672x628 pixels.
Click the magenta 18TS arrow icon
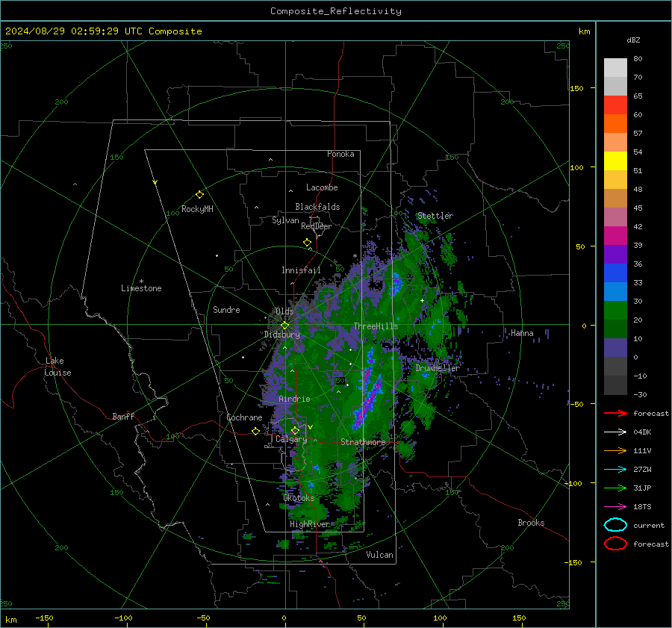615,507
